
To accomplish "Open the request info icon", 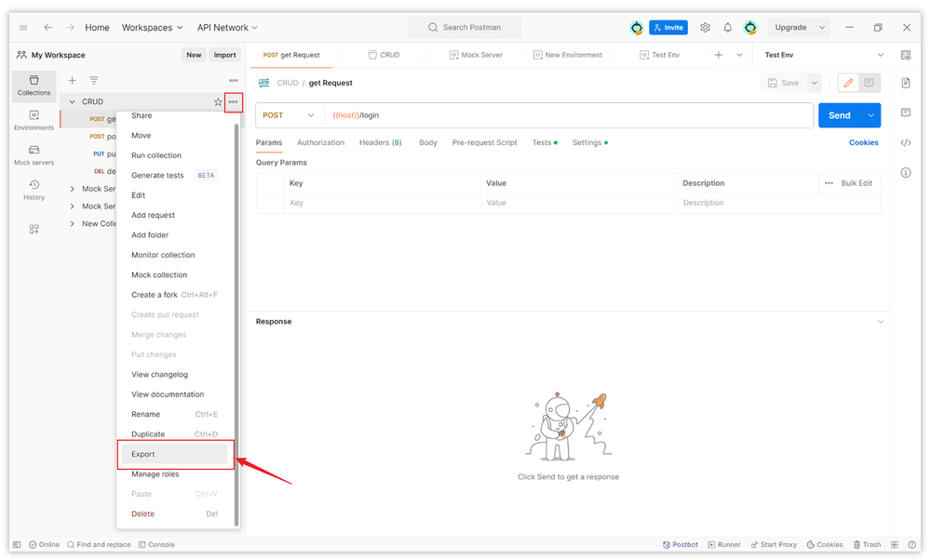I will [x=906, y=173].
